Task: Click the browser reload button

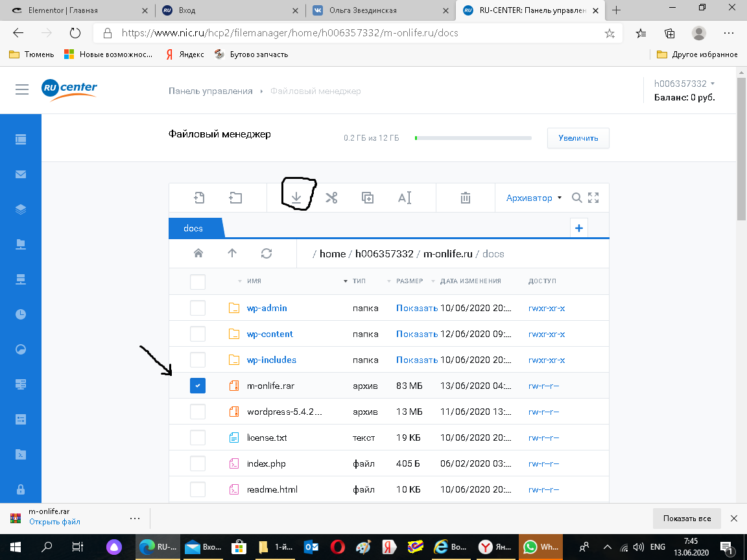Action: [x=75, y=33]
